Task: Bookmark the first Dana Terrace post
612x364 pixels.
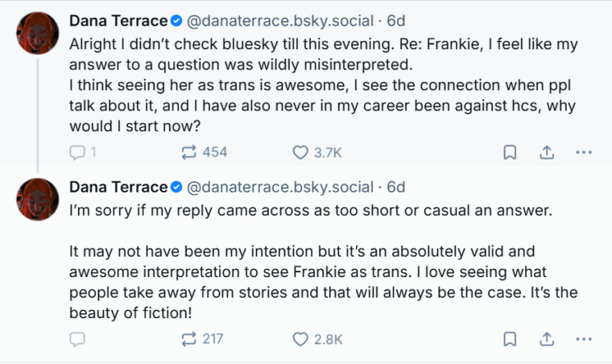Action: click(x=510, y=151)
